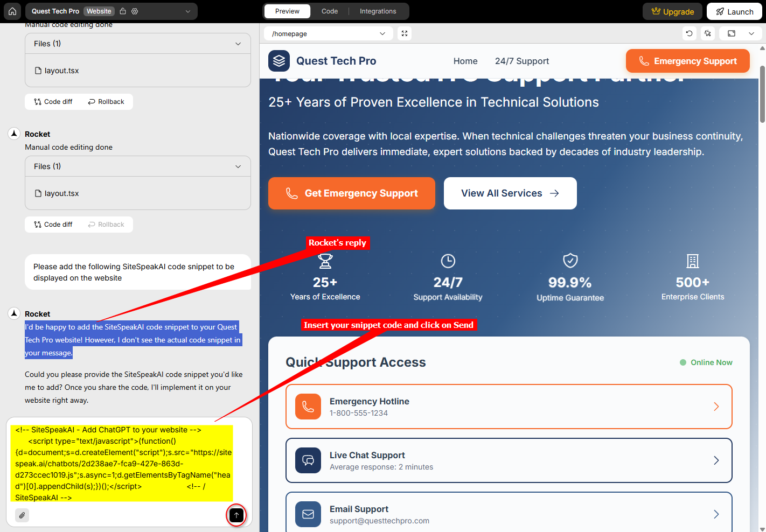Click the chat bubble icon in Live Chat Support
Image resolution: width=766 pixels, height=532 pixels.
[x=308, y=460]
